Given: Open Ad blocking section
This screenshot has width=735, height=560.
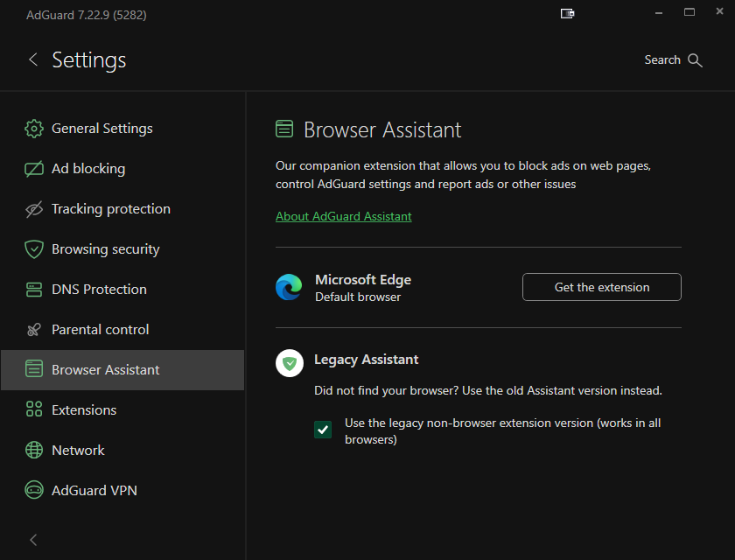Looking at the screenshot, I should (122, 169).
